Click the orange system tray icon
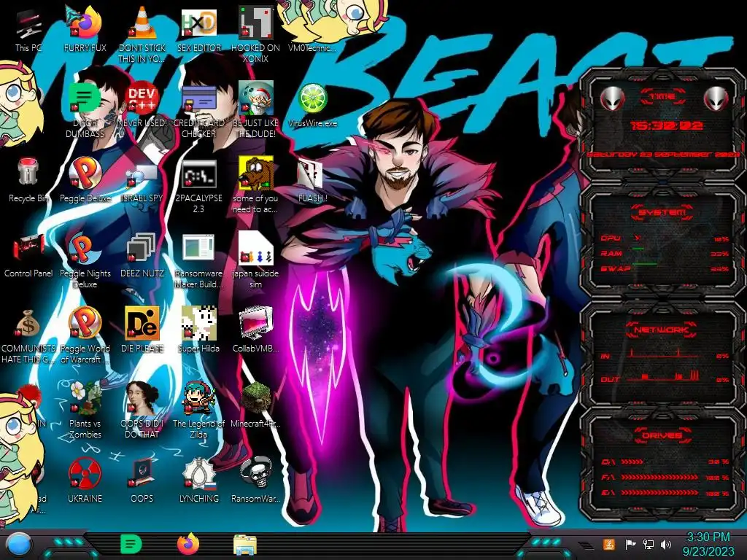The height and width of the screenshot is (560, 747). pos(609,544)
